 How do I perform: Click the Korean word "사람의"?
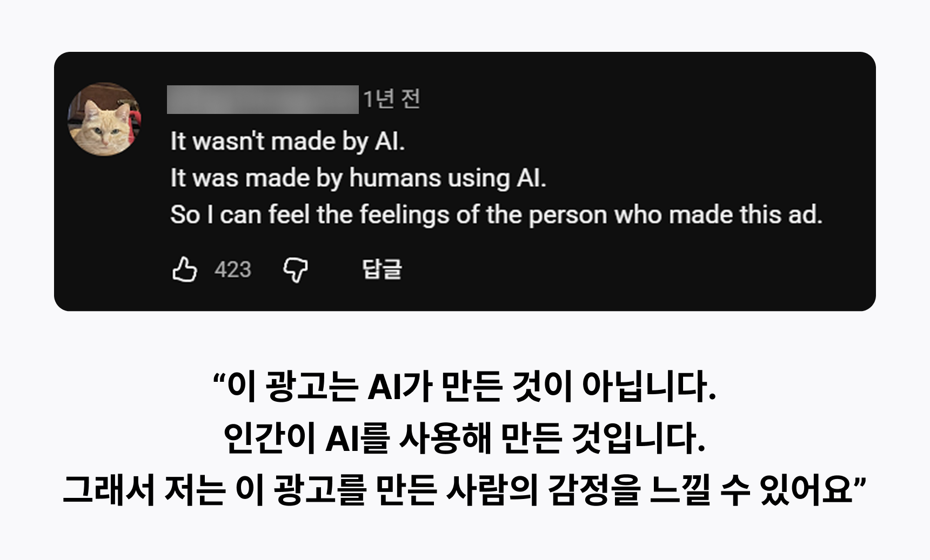492,490
